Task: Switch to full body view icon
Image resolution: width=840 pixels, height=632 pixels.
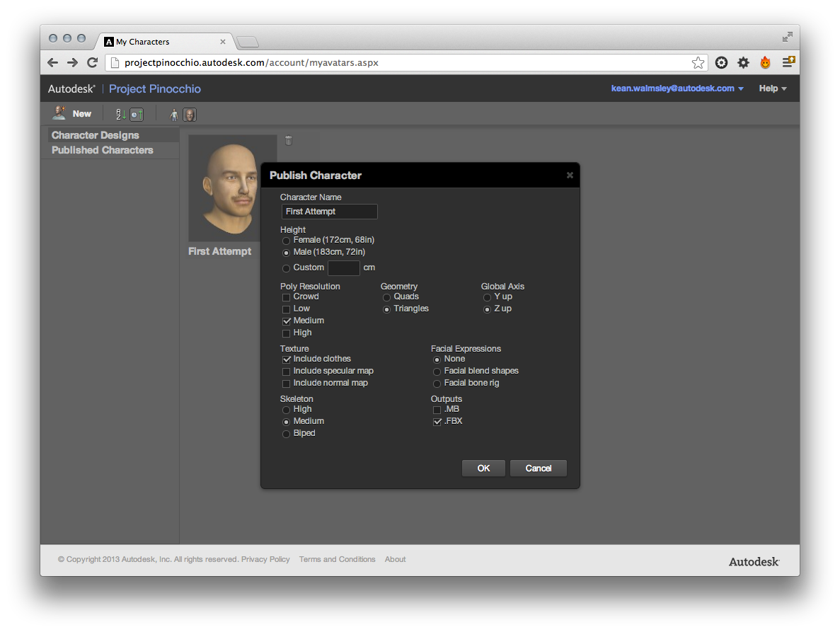Action: coord(173,115)
